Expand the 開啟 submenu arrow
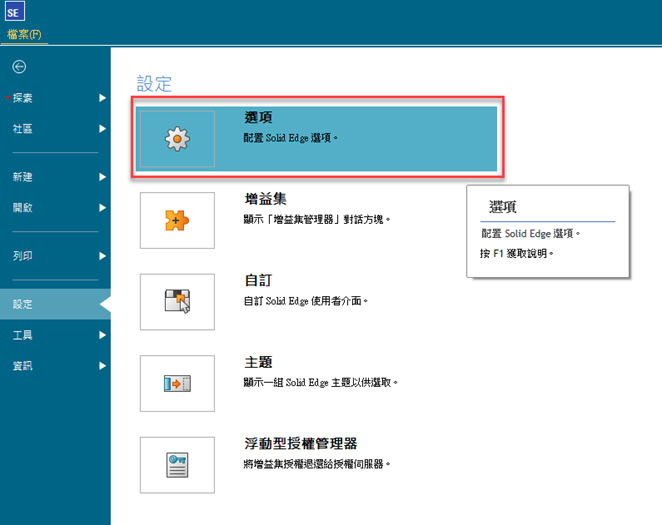This screenshot has width=662, height=525. click(x=102, y=208)
